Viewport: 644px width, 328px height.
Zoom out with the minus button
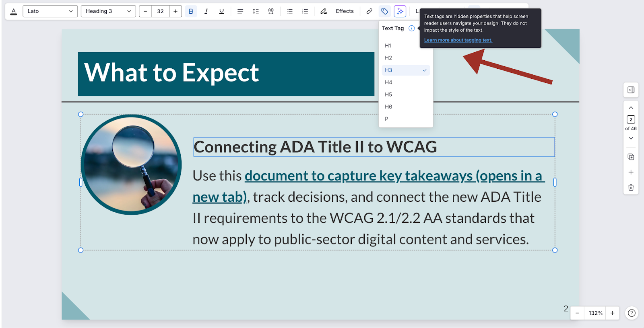point(577,313)
